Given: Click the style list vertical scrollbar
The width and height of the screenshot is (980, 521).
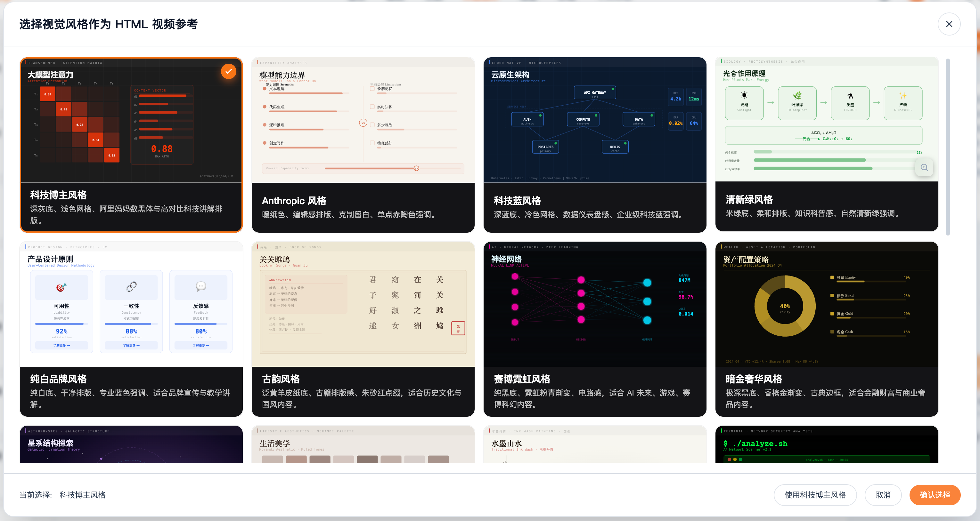Looking at the screenshot, I should [x=948, y=147].
